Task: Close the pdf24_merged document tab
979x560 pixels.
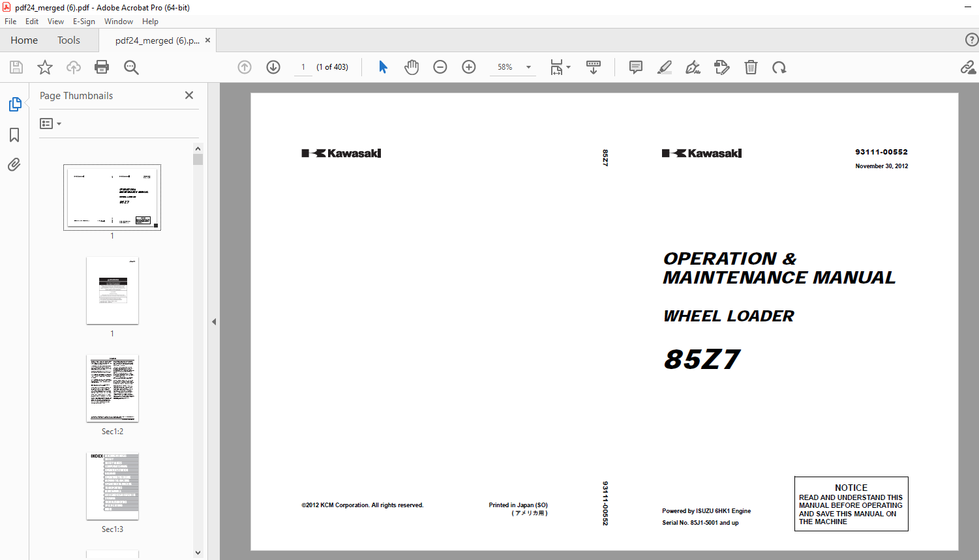Action: pyautogui.click(x=208, y=40)
